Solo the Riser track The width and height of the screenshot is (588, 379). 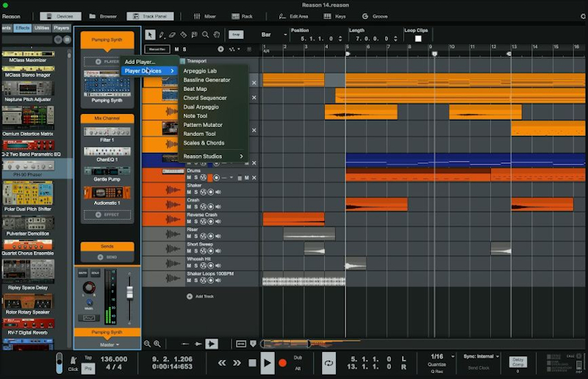[196, 237]
